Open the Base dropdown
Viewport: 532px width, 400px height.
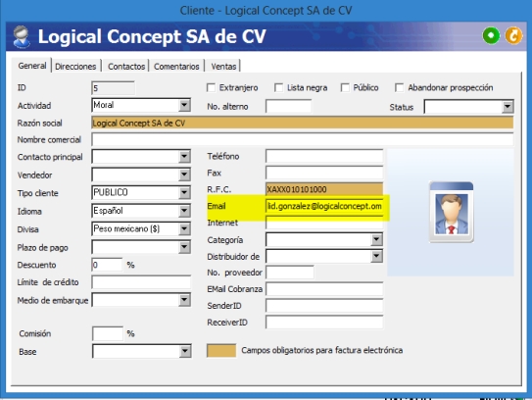[x=185, y=351]
